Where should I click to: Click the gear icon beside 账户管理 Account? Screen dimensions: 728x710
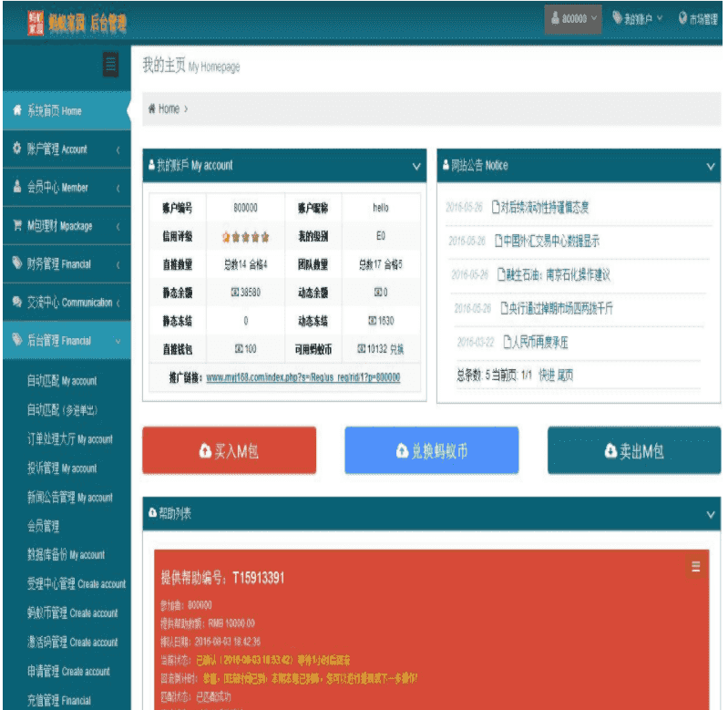17,149
